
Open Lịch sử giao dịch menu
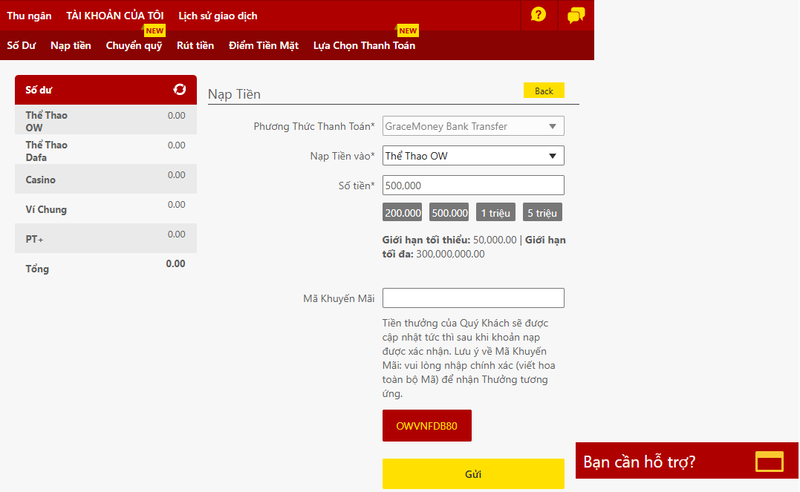218,15
